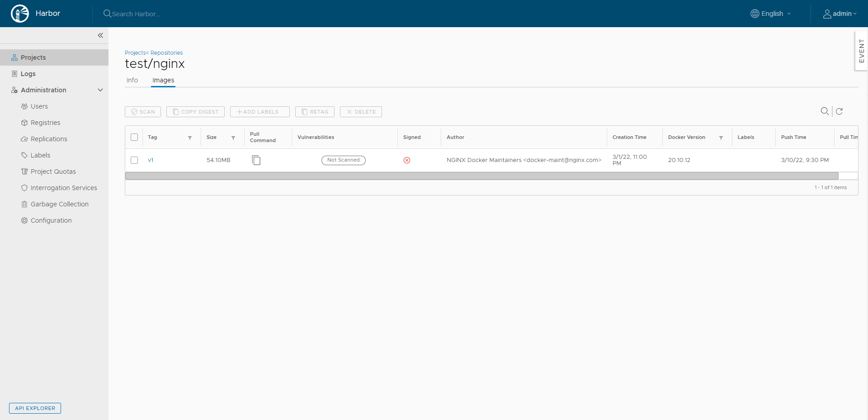Image resolution: width=868 pixels, height=420 pixels.
Task: Click the search magnifier icon in header
Action: click(107, 14)
